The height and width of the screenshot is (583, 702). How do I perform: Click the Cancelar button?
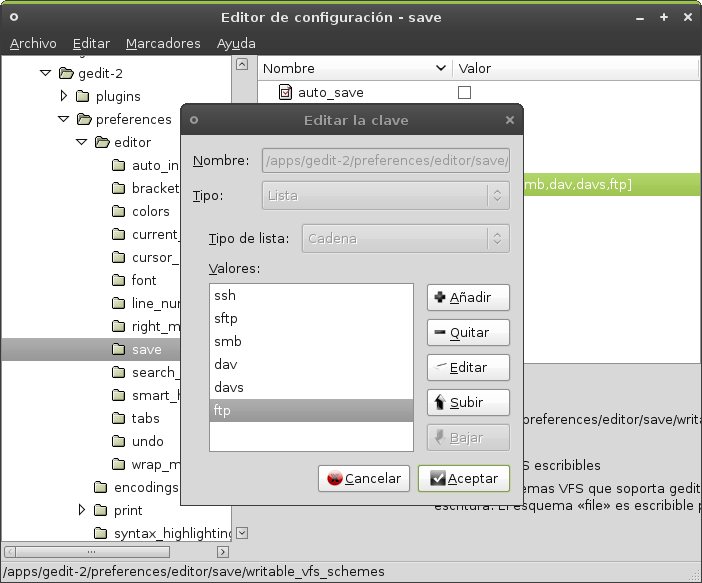click(x=364, y=479)
